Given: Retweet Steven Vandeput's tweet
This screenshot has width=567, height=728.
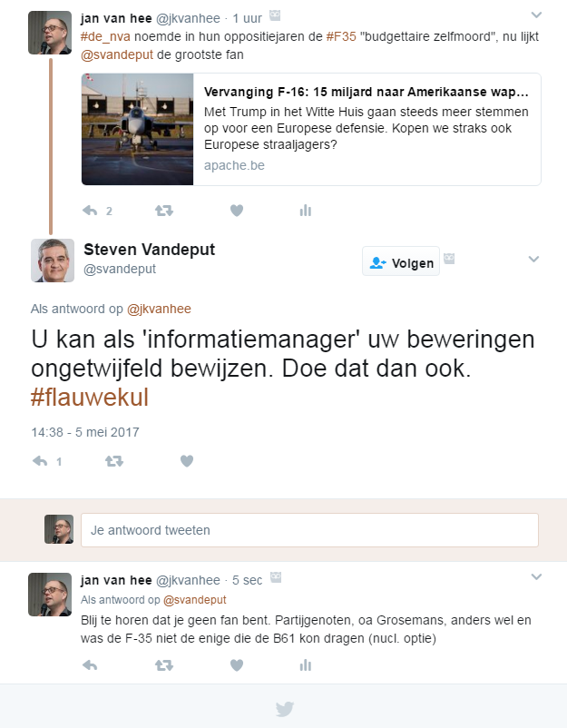Looking at the screenshot, I should coord(114,461).
